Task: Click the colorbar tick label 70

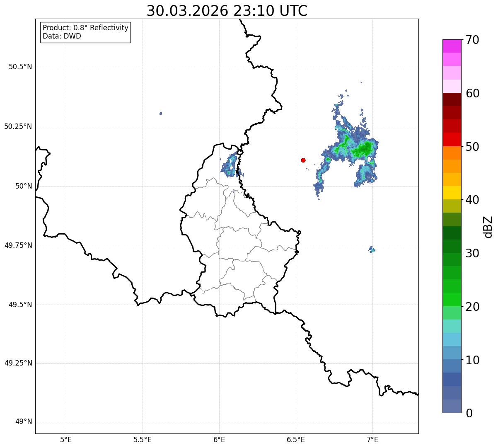Action: click(472, 40)
